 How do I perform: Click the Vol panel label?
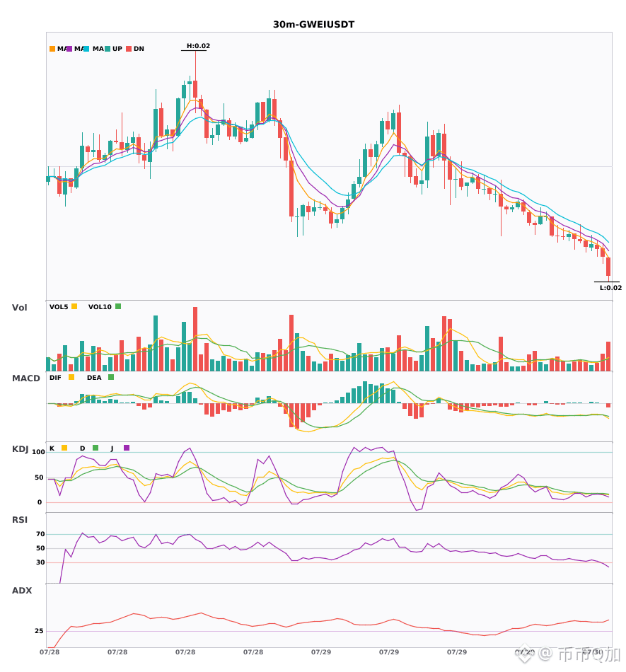(19, 308)
